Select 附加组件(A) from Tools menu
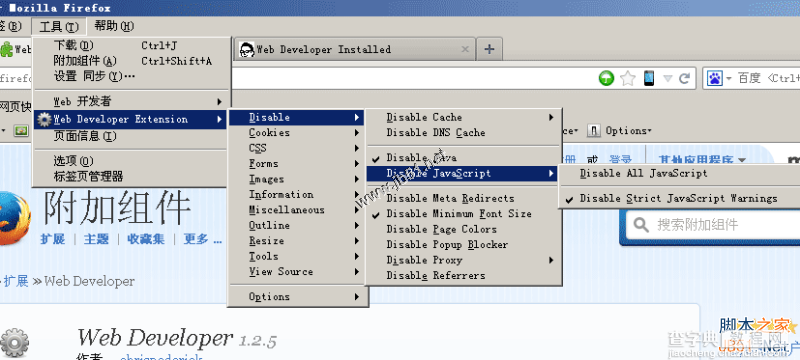The image size is (800, 360). coord(132,61)
